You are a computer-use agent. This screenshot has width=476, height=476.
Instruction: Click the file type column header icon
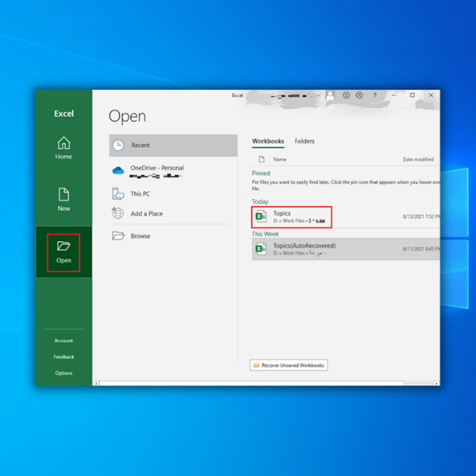[262, 159]
